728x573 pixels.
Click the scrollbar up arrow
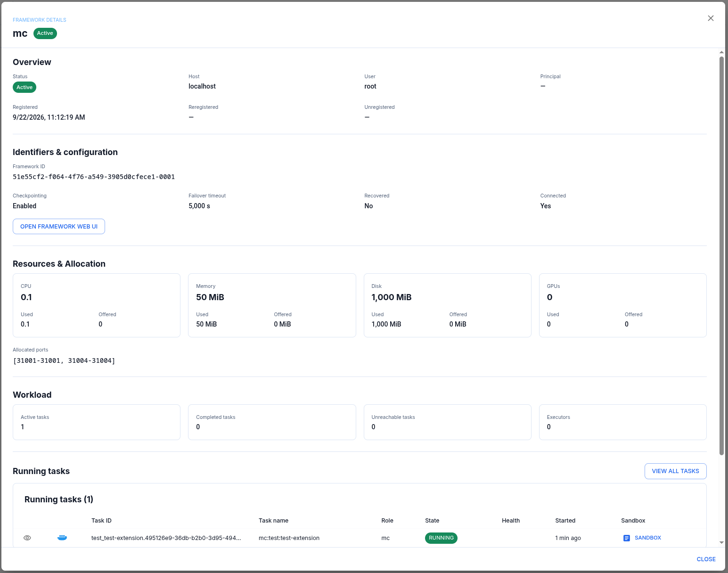721,52
